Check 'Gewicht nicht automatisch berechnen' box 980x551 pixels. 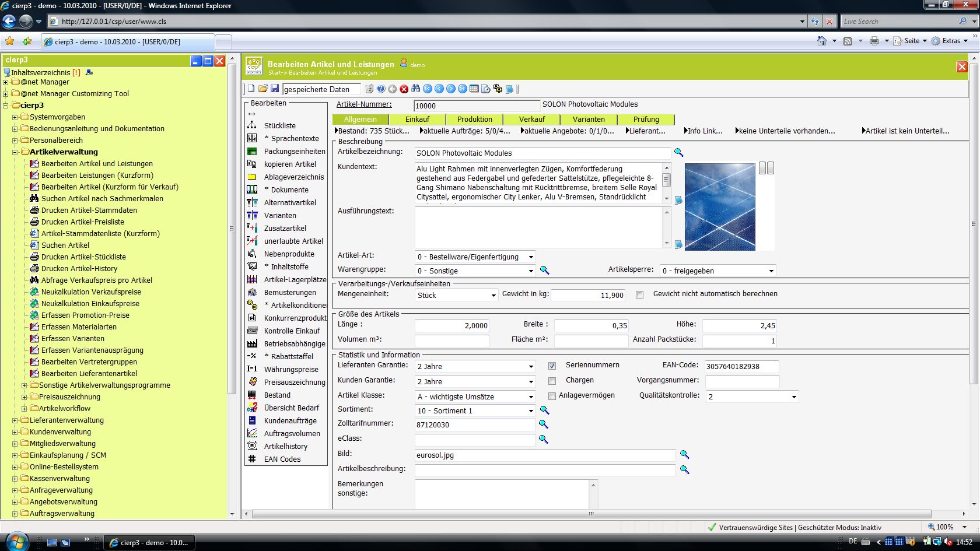pyautogui.click(x=639, y=294)
